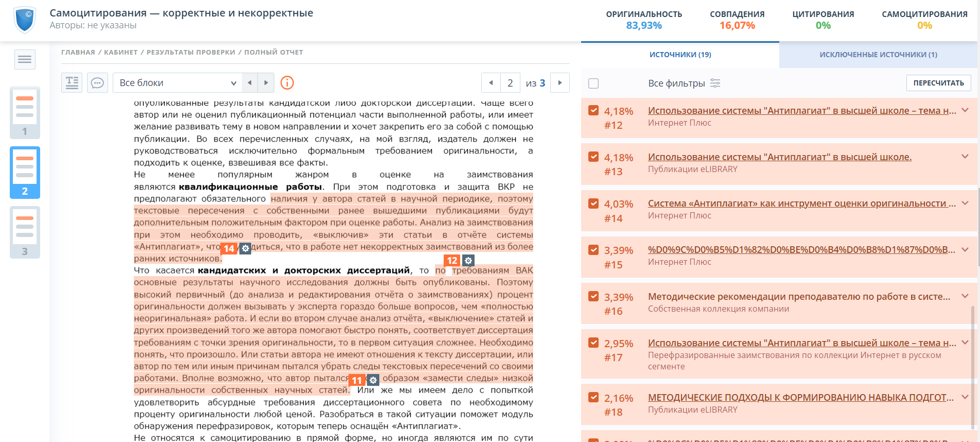980x442 pixels.
Task: Open gear settings next to marker 12
Action: [x=468, y=261]
